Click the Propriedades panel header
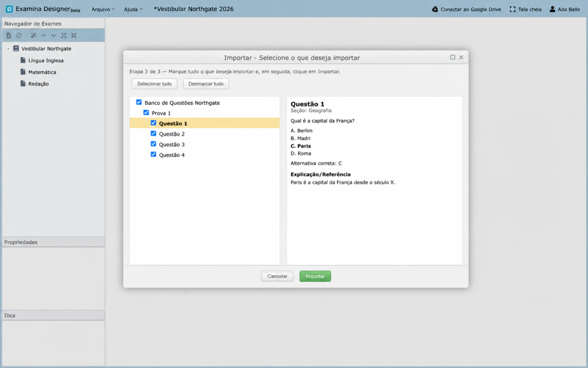 53,242
